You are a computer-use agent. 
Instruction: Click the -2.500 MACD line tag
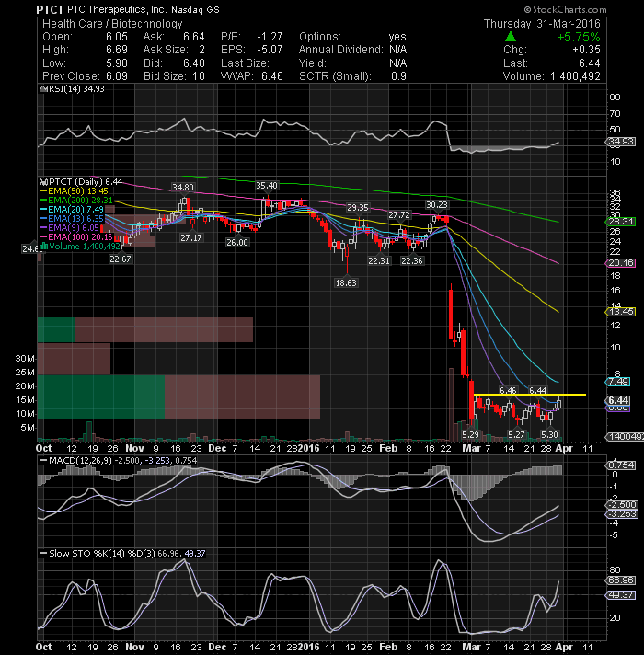pos(621,505)
